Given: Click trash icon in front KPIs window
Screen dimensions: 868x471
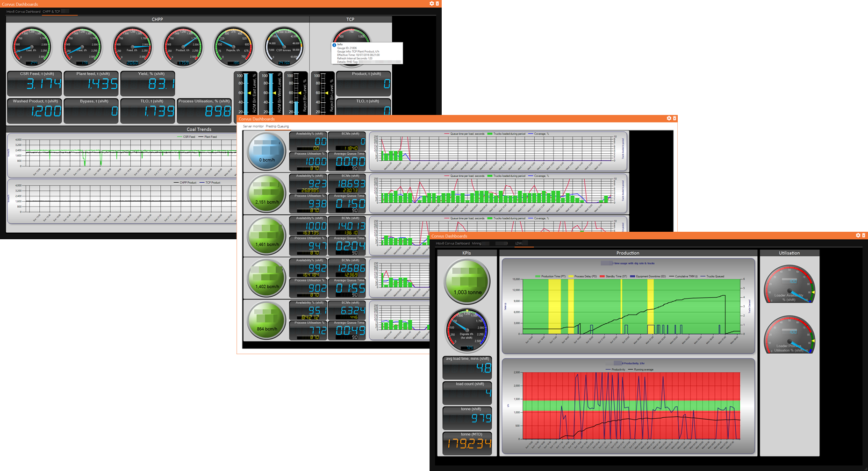Looking at the screenshot, I should 864,235.
